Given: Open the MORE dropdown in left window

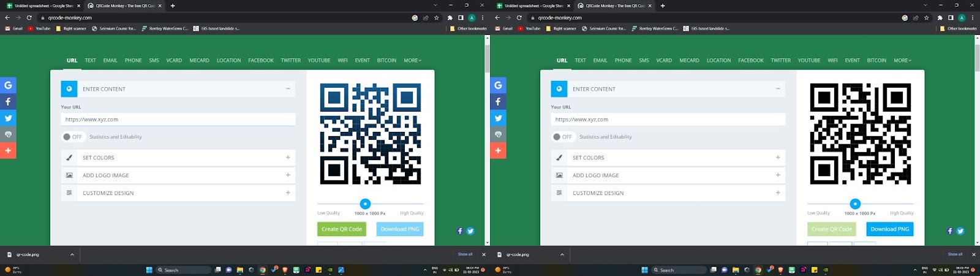Looking at the screenshot, I should 413,61.
